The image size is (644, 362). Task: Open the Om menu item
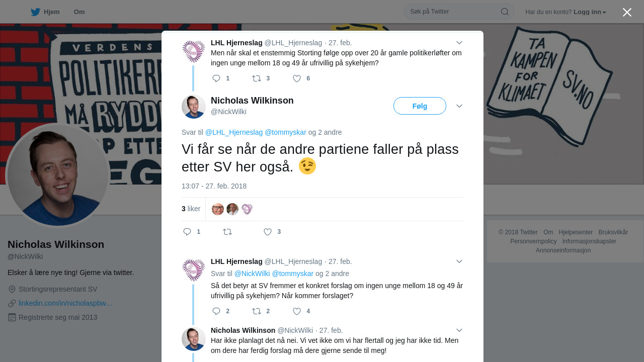tap(79, 12)
